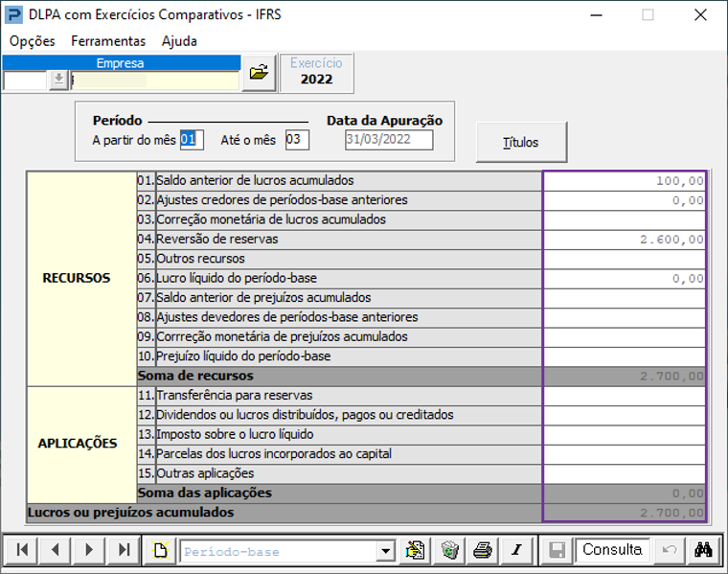
Task: Click value cell for Transferência para reservas
Action: click(625, 396)
